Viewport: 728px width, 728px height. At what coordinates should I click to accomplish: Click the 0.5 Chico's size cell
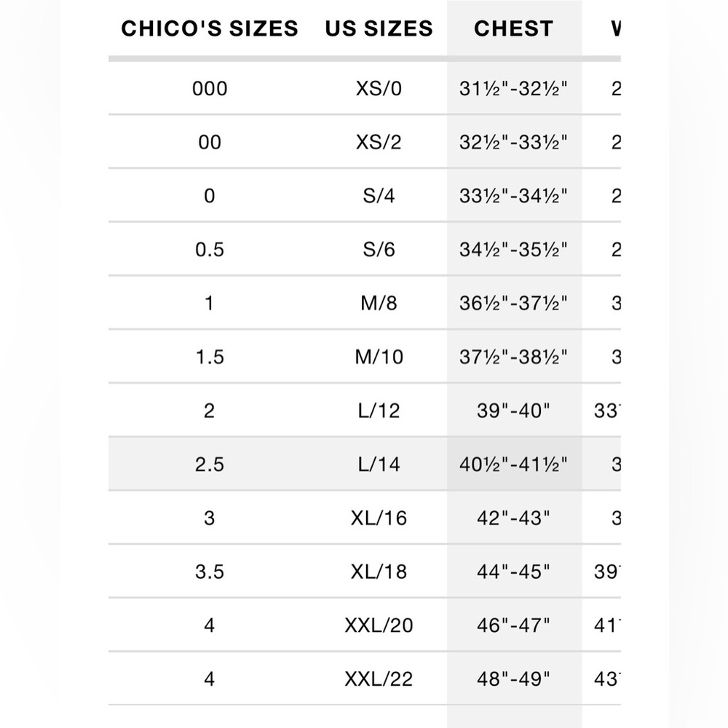[x=210, y=250]
